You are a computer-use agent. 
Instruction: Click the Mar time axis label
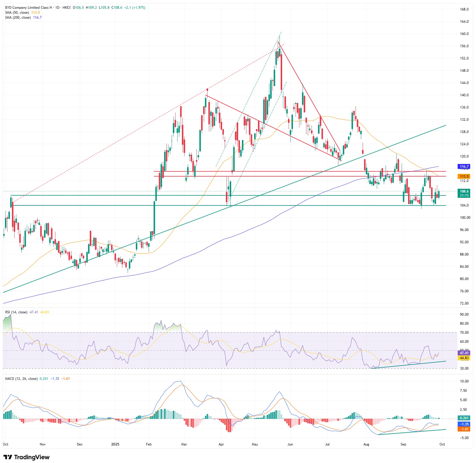click(x=184, y=445)
